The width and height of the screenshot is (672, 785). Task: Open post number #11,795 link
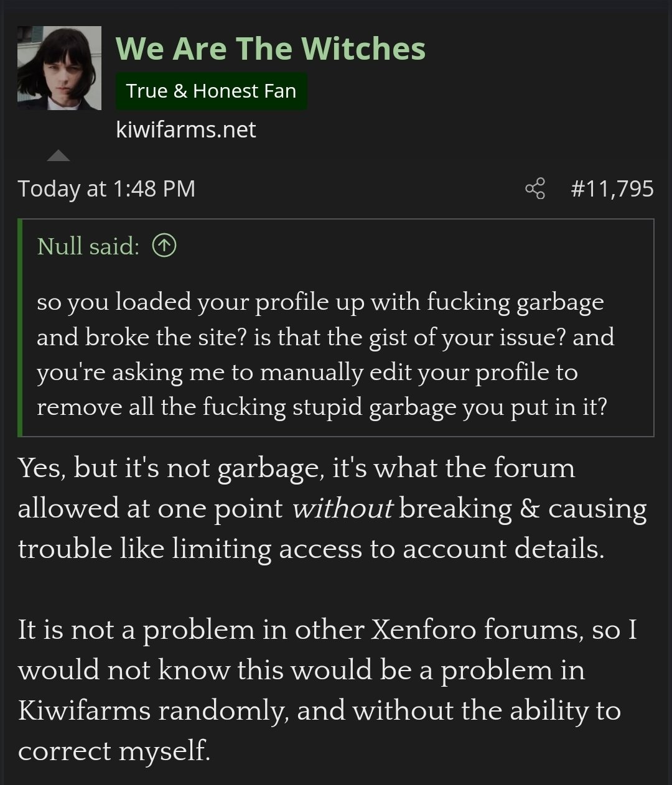click(612, 188)
